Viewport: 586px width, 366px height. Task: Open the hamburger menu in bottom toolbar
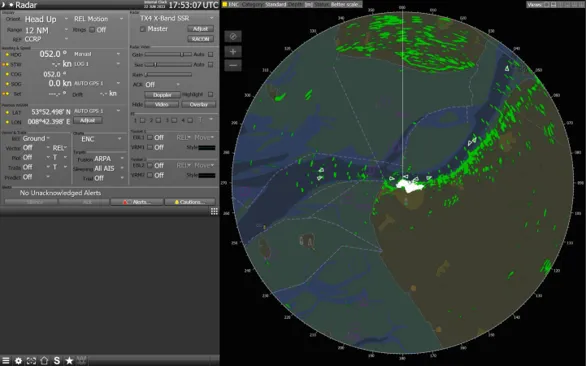[x=6, y=361]
